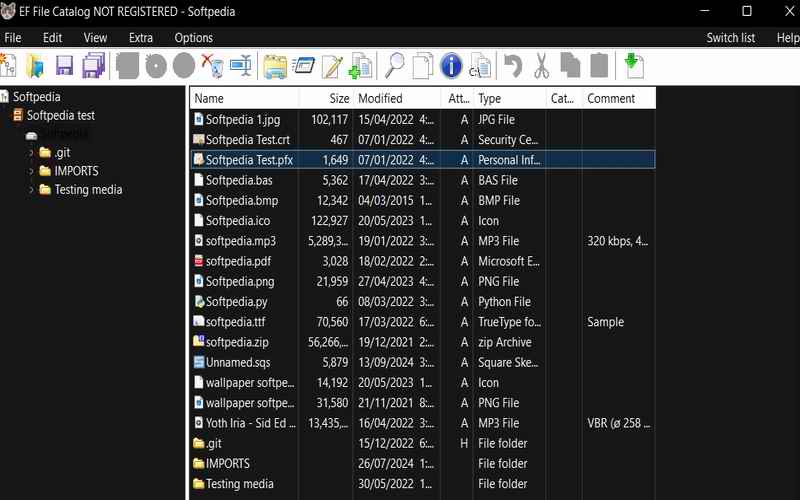
Task: Select the IMPORTS folder in the tree
Action: click(76, 171)
